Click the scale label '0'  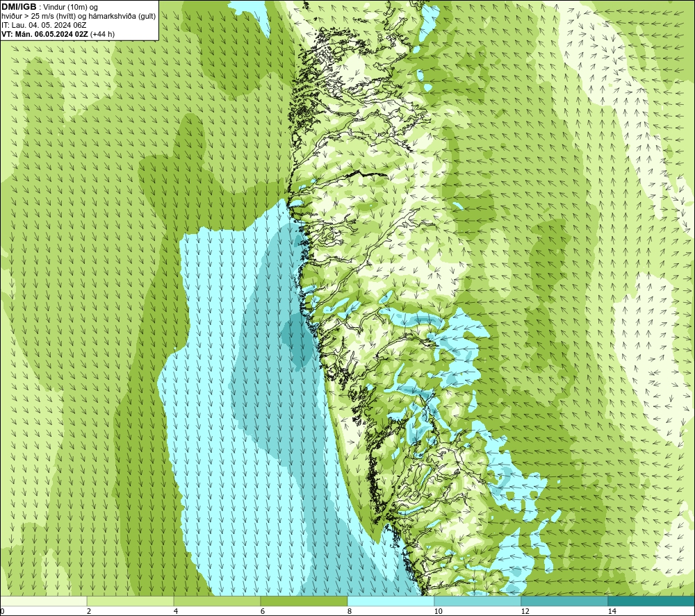(2, 612)
